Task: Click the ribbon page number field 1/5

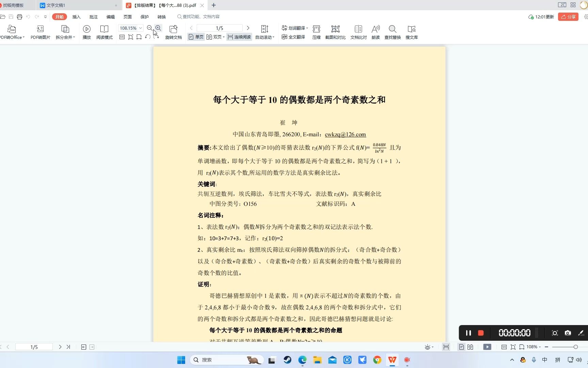Action: [x=219, y=28]
